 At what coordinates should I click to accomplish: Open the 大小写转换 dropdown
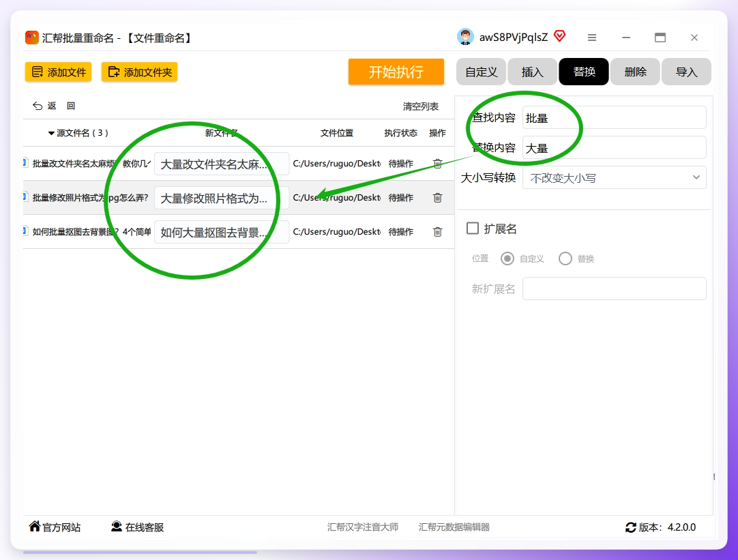615,178
